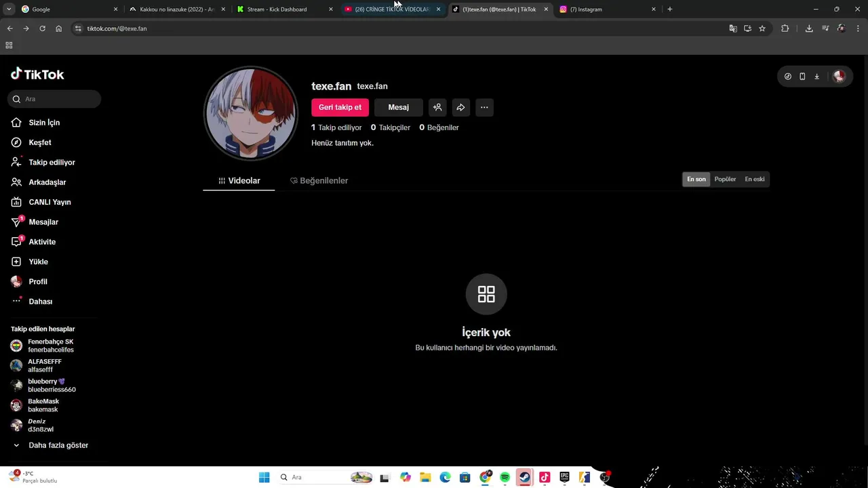Click browser reload icon
868x488 pixels.
[x=42, y=28]
